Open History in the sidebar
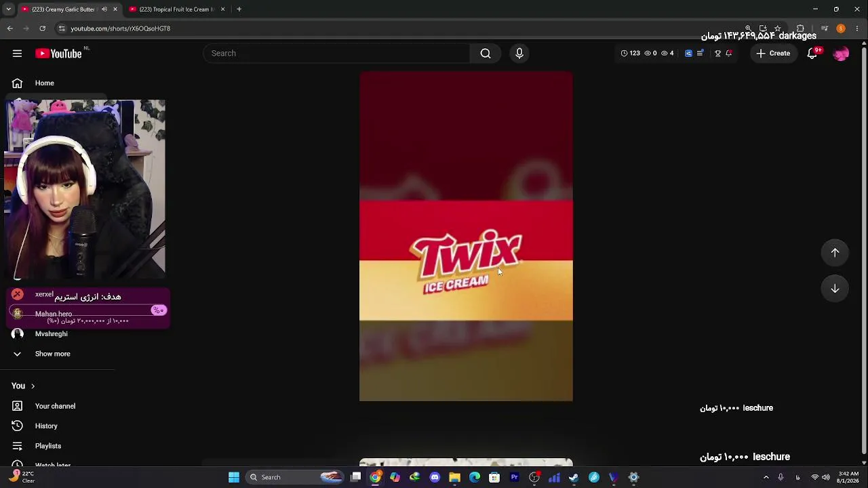 pyautogui.click(x=46, y=426)
